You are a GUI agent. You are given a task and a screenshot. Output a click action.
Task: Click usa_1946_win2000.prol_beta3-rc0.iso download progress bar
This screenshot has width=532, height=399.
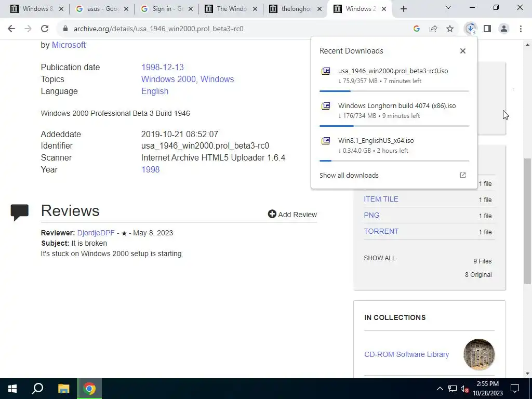click(x=394, y=91)
